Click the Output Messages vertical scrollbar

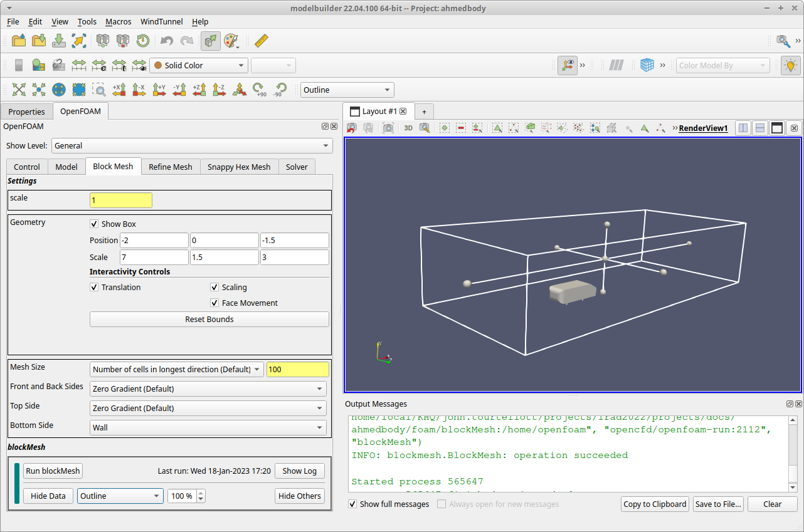tap(793, 454)
